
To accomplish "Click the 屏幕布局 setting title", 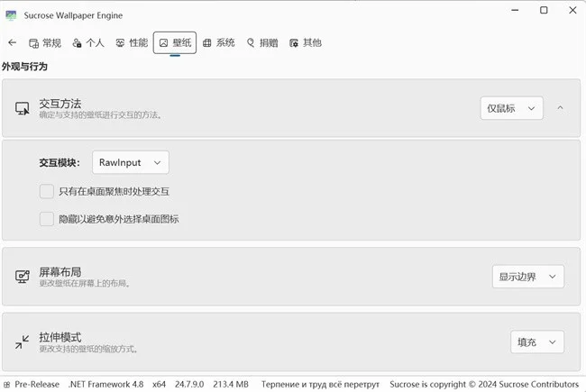I will tap(60, 271).
